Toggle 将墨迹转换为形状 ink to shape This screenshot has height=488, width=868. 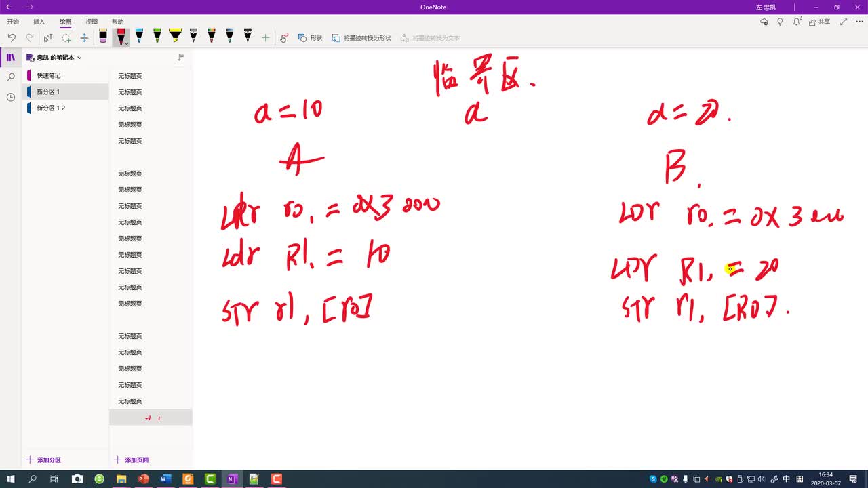click(361, 38)
